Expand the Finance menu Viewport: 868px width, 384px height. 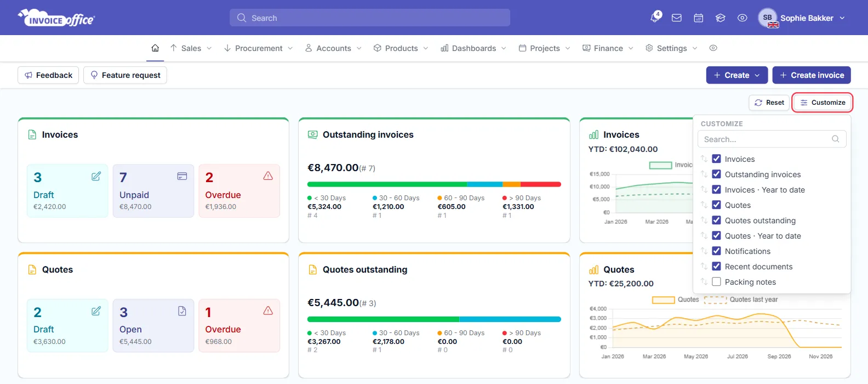(x=608, y=48)
